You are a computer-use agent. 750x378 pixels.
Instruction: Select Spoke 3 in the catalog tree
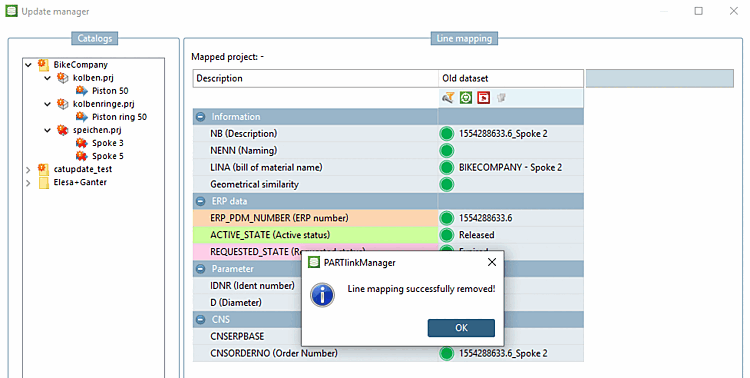(x=108, y=143)
